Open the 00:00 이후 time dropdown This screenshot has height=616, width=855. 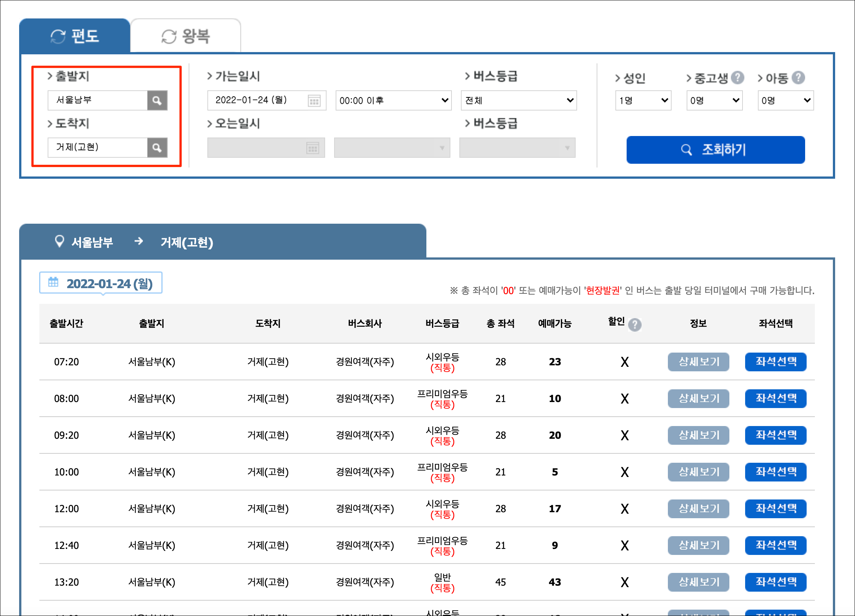pos(393,100)
